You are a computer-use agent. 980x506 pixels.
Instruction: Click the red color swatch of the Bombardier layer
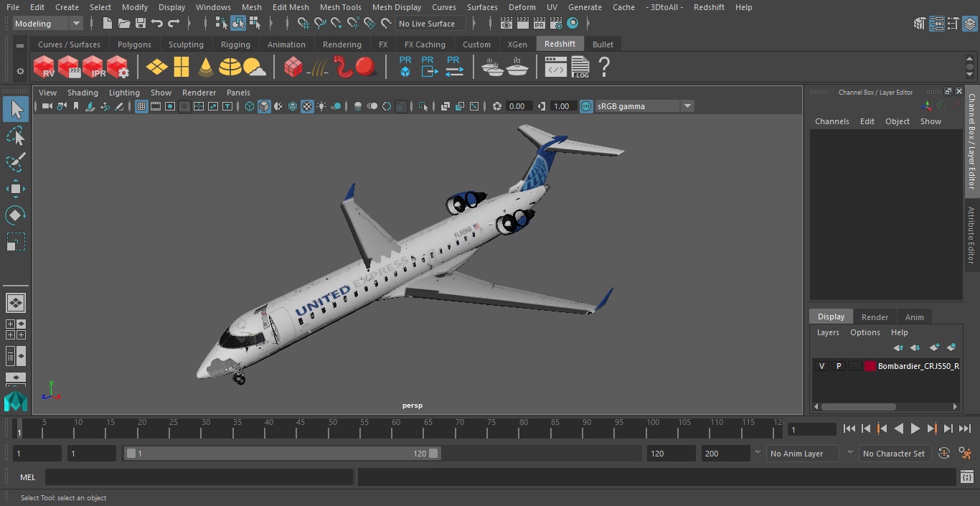[x=870, y=366]
